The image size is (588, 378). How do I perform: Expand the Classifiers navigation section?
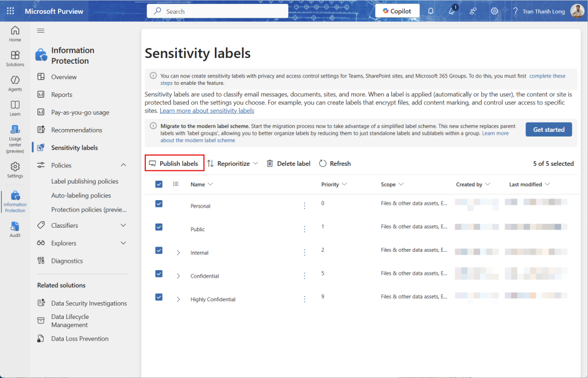pyautogui.click(x=123, y=225)
